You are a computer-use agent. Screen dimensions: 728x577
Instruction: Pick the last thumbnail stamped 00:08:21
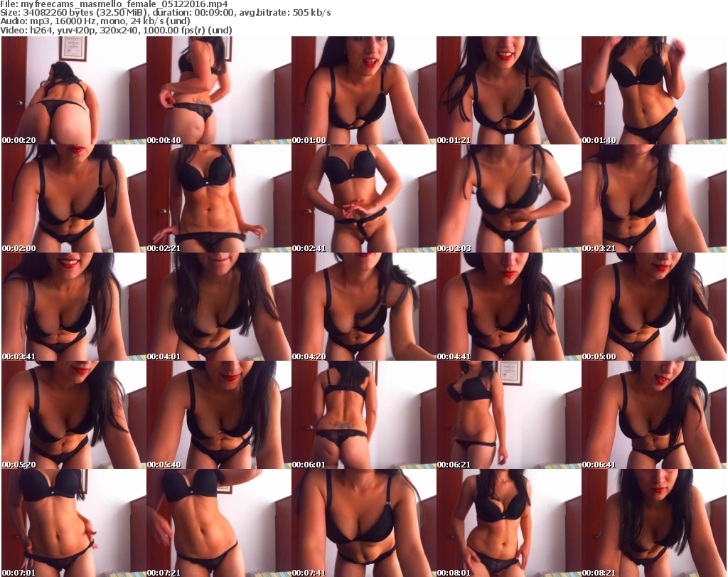(x=654, y=523)
